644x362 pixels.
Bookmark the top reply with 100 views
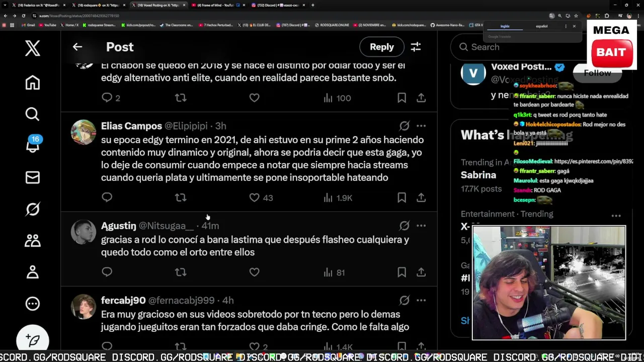pyautogui.click(x=401, y=98)
